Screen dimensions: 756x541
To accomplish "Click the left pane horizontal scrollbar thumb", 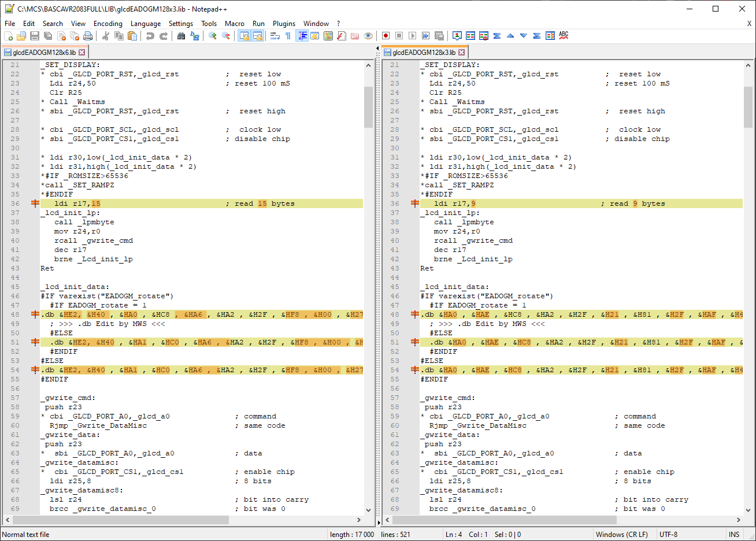I will click(x=120, y=520).
